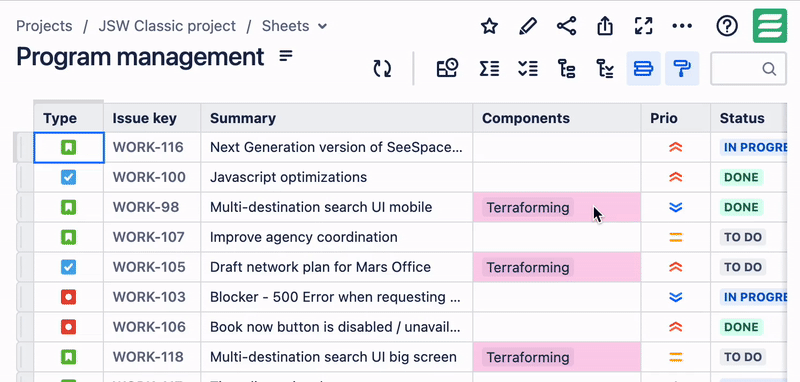Click Terraforming tag in WORK-118 row
This screenshot has width=800, height=382.
click(528, 357)
